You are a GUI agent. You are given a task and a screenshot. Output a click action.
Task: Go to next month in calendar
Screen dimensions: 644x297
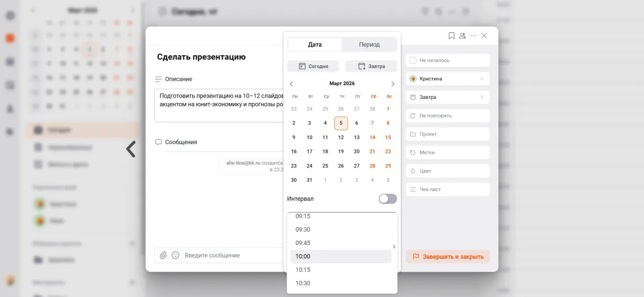pos(392,84)
